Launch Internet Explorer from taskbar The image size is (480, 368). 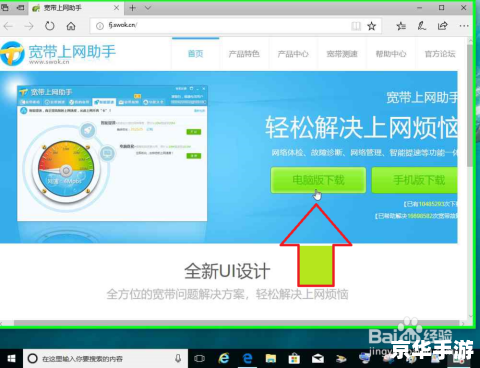224,359
